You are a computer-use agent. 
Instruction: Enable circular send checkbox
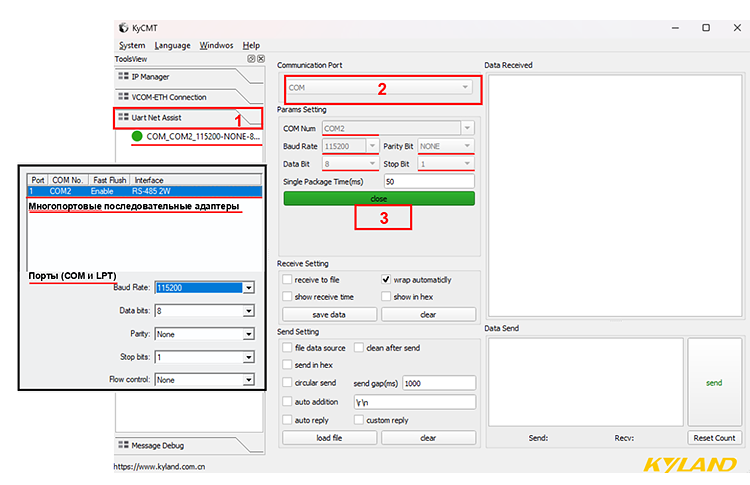(x=287, y=383)
